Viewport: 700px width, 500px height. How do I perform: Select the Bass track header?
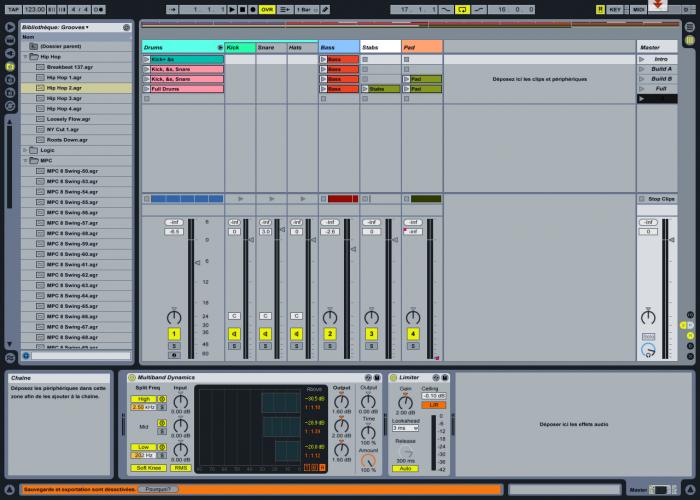(339, 47)
